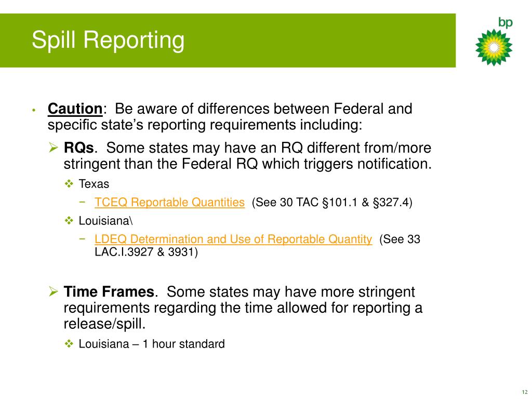This screenshot has height=399, width=532.
Task: Click the line specific state's reporting requirements including:
Action: pos(205,125)
